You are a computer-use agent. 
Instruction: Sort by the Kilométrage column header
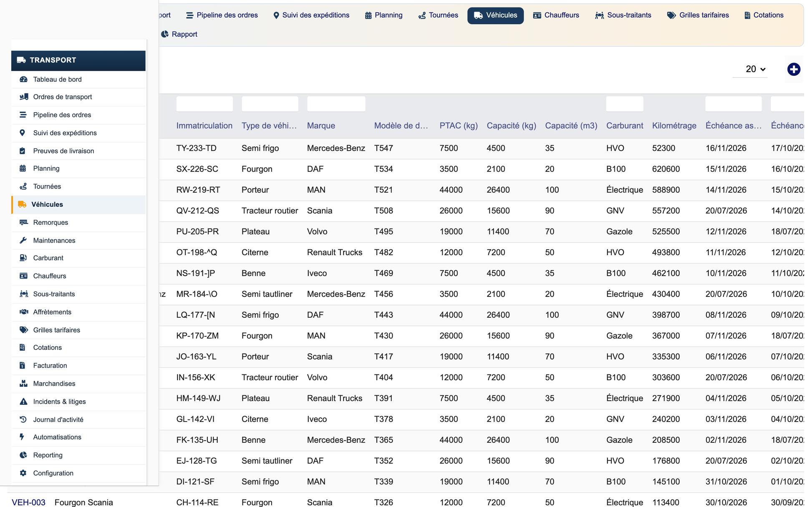click(x=674, y=125)
